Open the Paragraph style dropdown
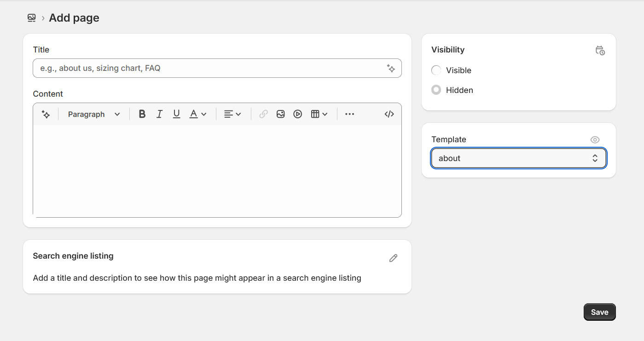Screen dimensions: 644x341 [x=93, y=114]
